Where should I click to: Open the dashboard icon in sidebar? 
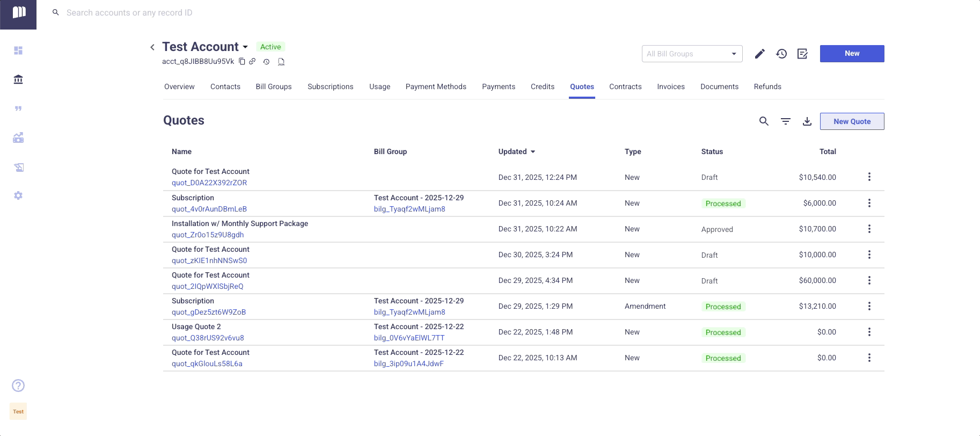click(x=18, y=50)
